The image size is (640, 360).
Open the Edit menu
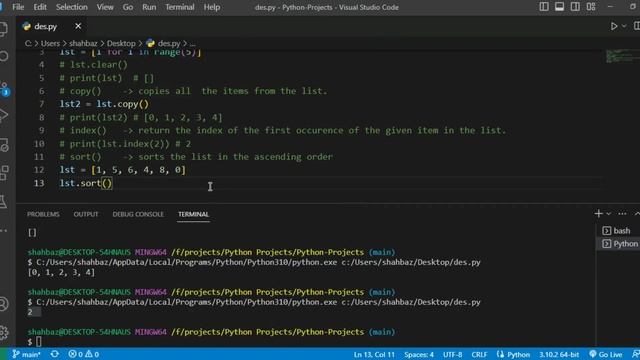click(x=40, y=7)
